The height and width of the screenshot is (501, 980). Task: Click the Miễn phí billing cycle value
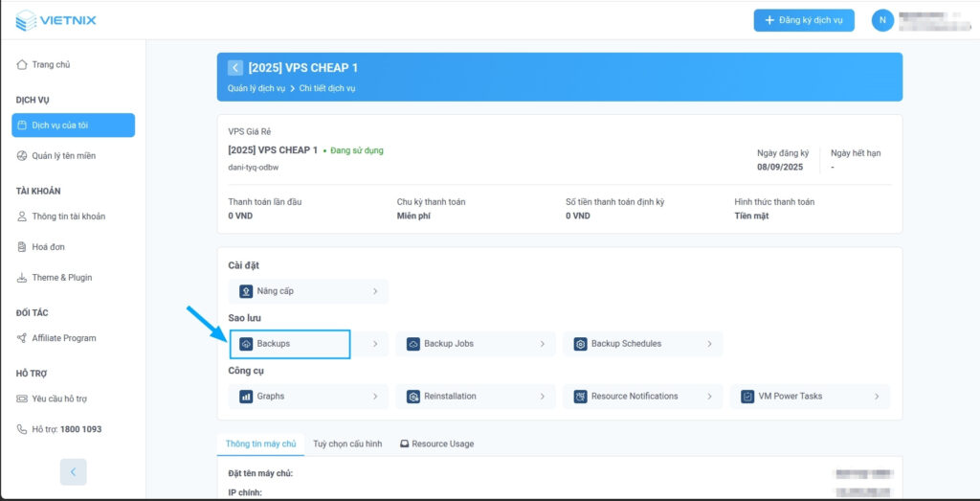coord(413,216)
